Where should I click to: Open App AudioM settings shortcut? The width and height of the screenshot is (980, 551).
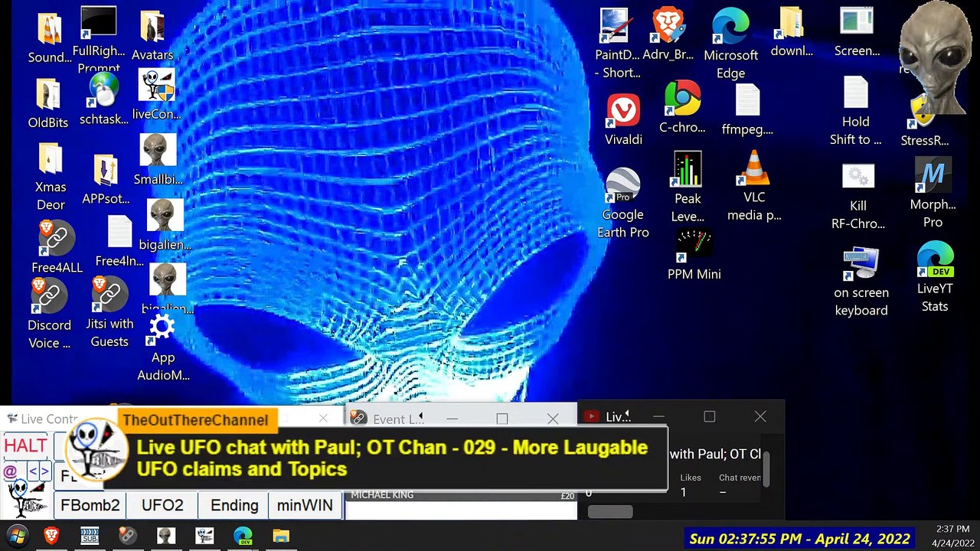click(x=163, y=347)
